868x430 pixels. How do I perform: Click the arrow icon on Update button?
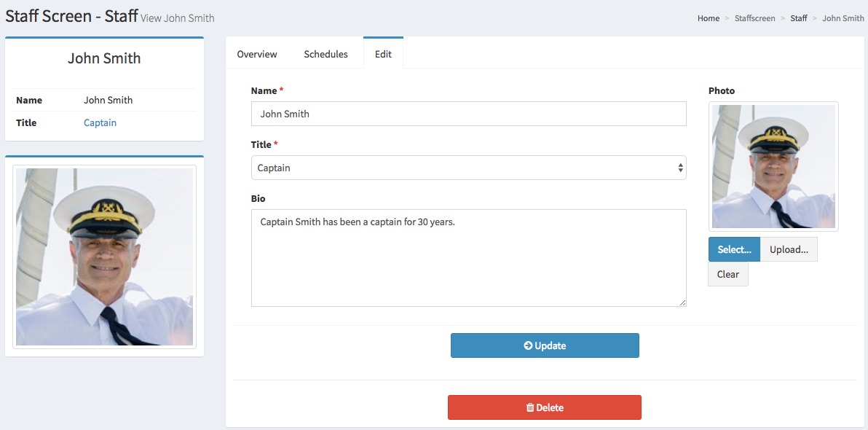coord(528,346)
